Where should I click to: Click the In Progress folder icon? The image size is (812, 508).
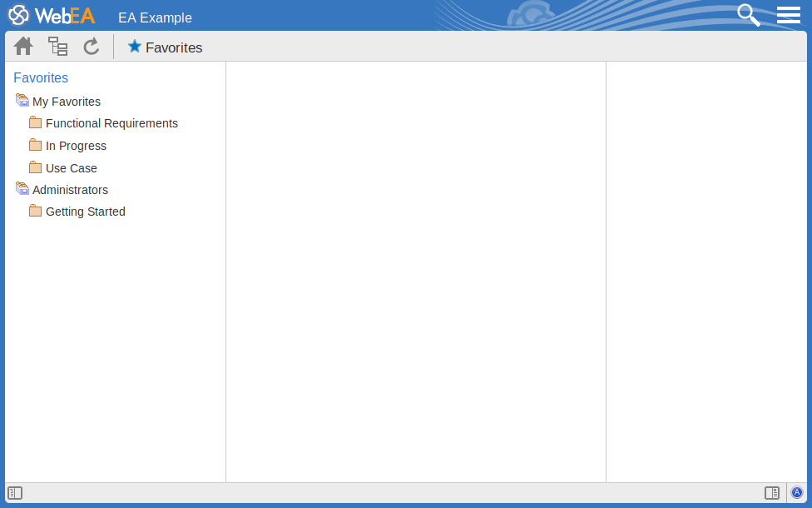click(x=35, y=145)
